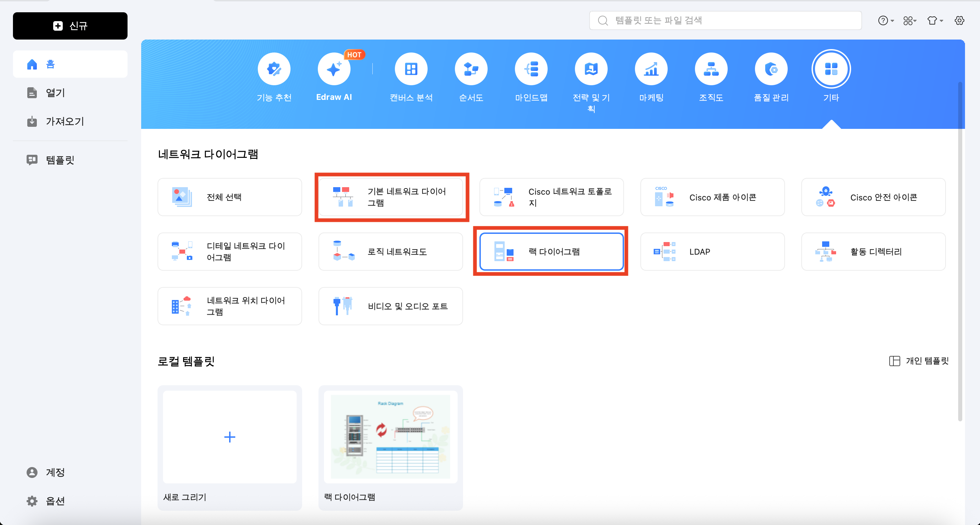Click the template search field
The image size is (980, 525).
click(725, 20)
